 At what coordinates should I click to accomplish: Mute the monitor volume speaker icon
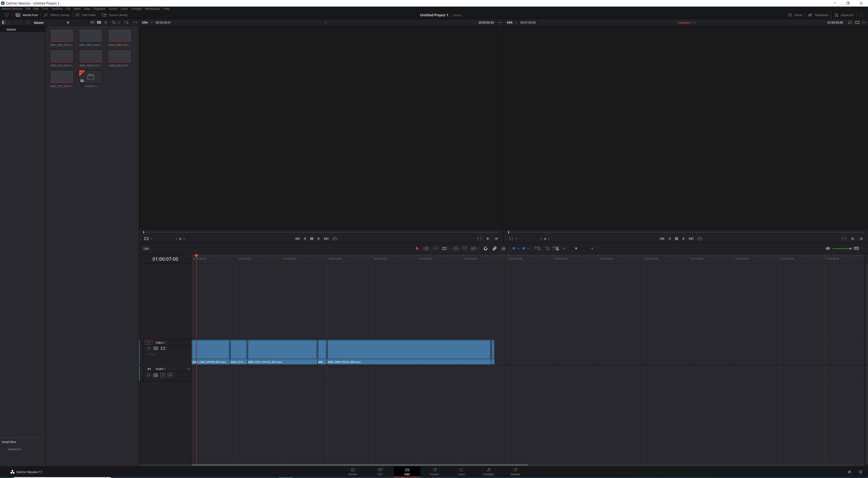pos(828,248)
